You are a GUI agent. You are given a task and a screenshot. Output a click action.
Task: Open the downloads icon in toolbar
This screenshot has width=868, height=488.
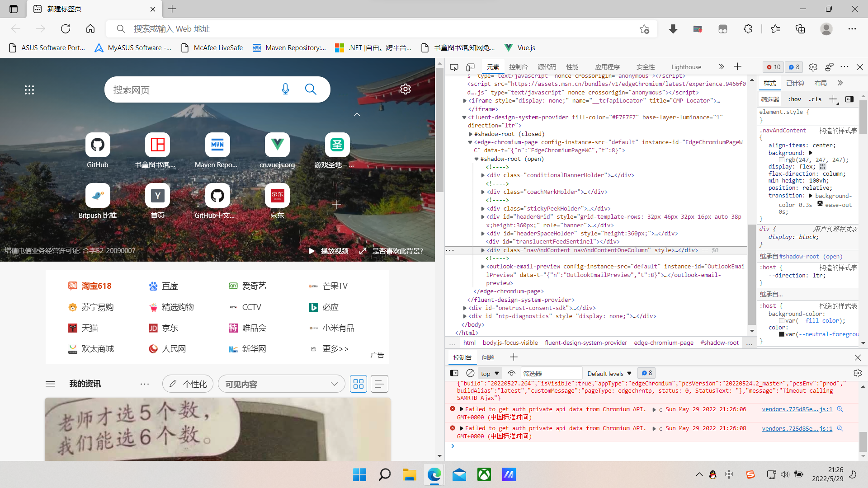(x=673, y=29)
